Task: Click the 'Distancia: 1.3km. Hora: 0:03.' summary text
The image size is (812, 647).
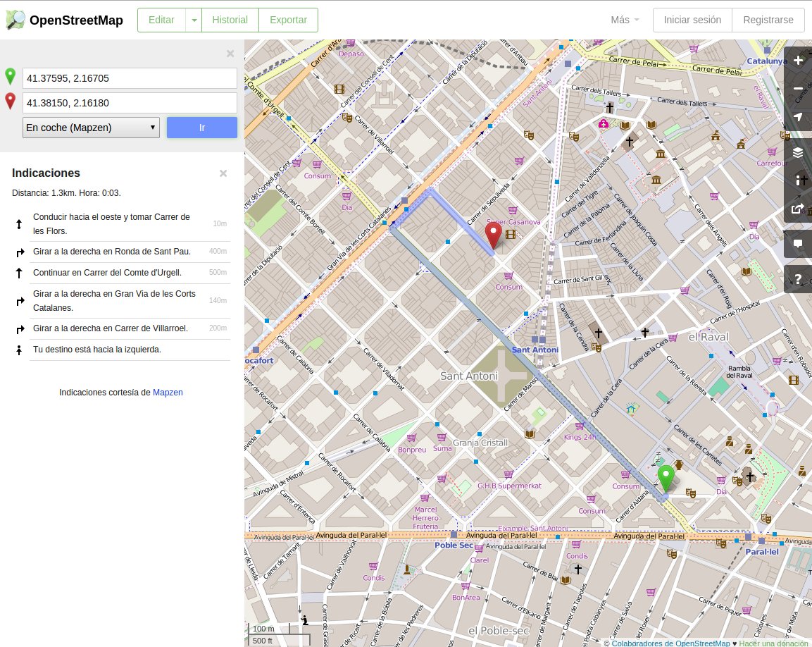Action: point(66,193)
